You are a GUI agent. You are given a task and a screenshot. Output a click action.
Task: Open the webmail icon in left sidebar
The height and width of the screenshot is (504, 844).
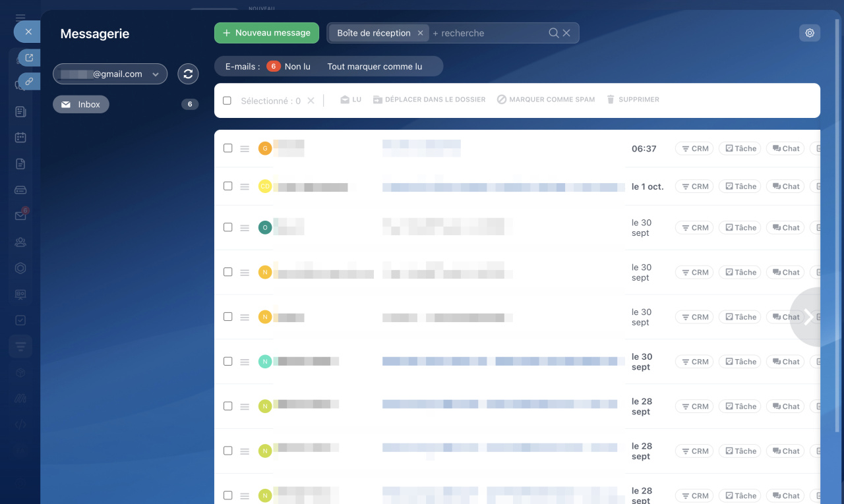20,215
